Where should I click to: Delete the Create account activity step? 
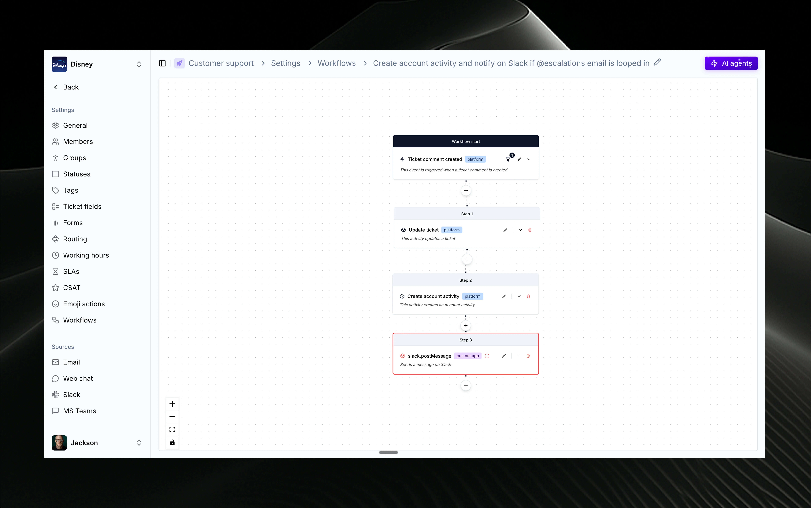point(528,296)
